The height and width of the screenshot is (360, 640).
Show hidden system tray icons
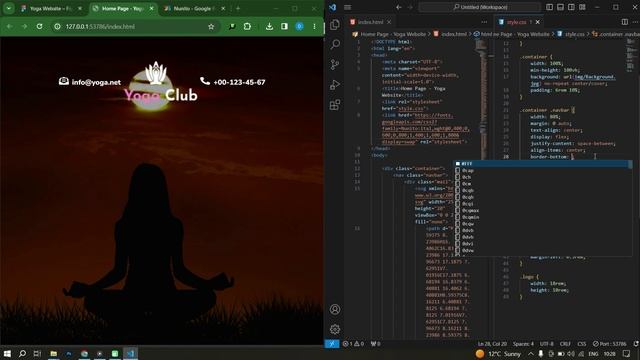531,353
